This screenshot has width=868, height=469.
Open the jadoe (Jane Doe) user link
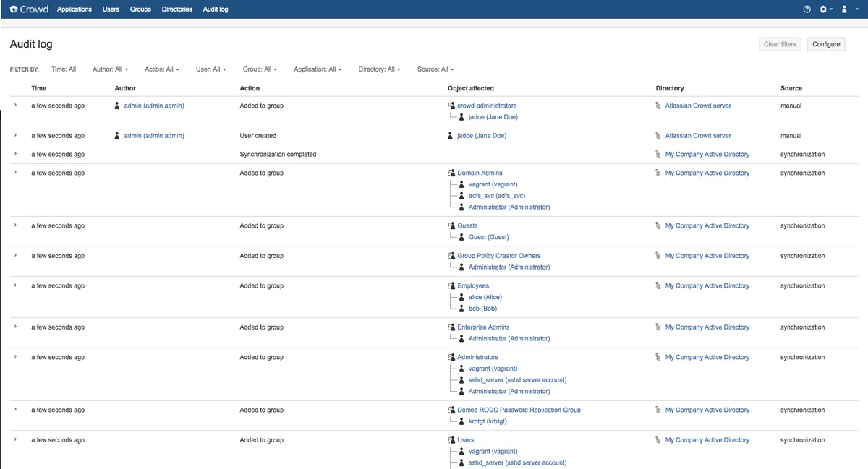482,136
